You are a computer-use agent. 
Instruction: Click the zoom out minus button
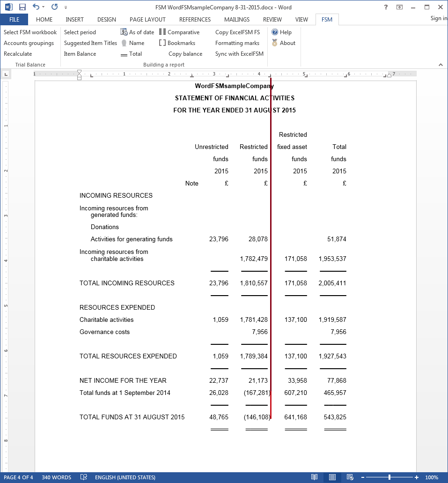click(x=363, y=477)
